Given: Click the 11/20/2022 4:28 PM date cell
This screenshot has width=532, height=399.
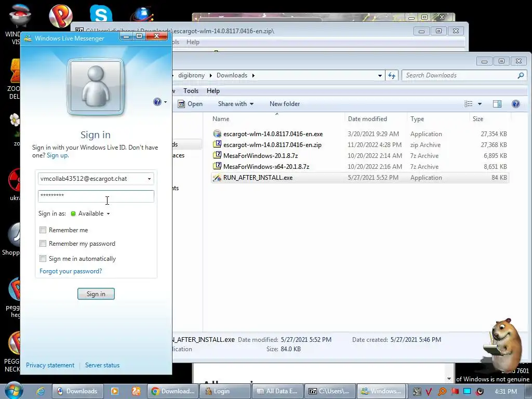Looking at the screenshot, I should coord(375,145).
